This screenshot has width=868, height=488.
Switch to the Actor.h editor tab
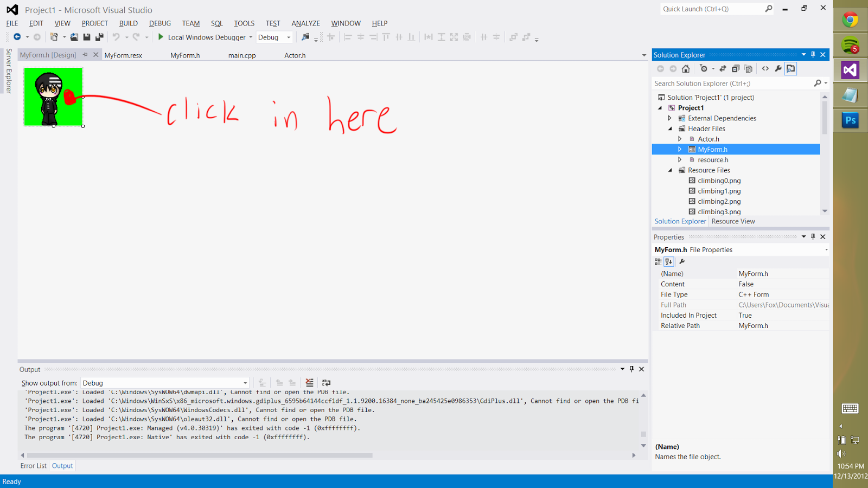(x=295, y=55)
